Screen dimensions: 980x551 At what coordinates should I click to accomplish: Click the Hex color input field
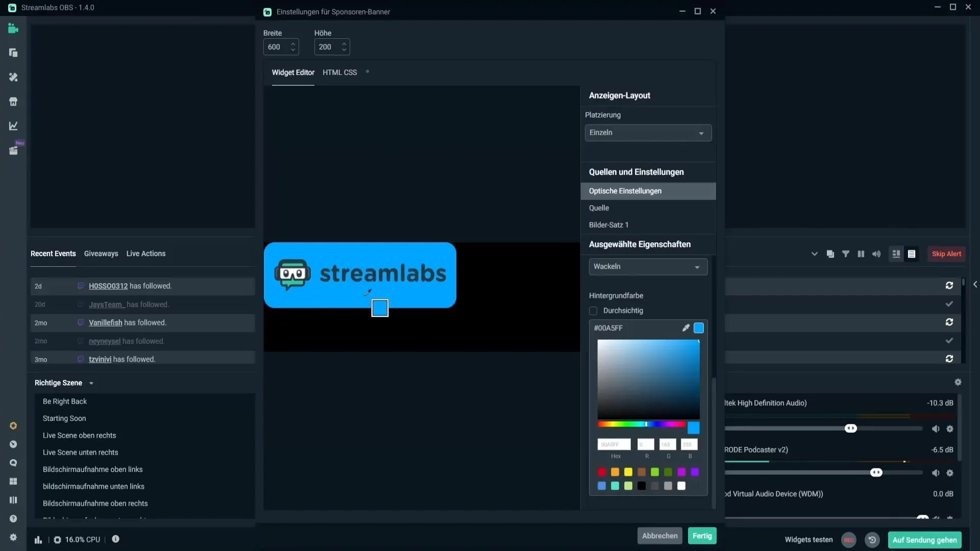click(614, 445)
